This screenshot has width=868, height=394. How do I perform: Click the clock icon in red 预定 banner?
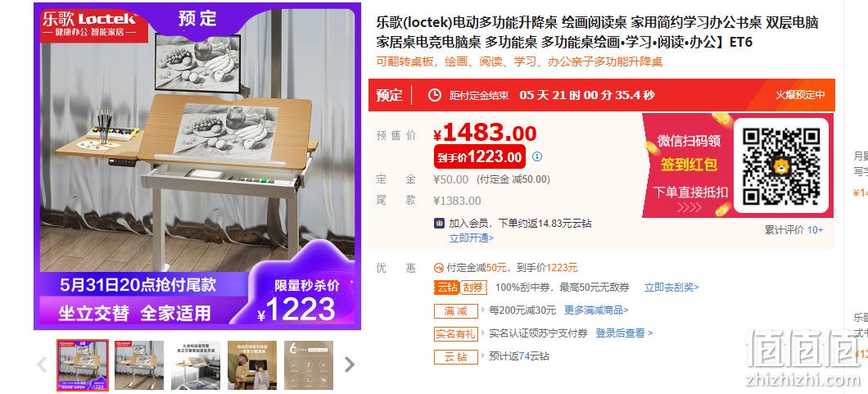(x=435, y=95)
